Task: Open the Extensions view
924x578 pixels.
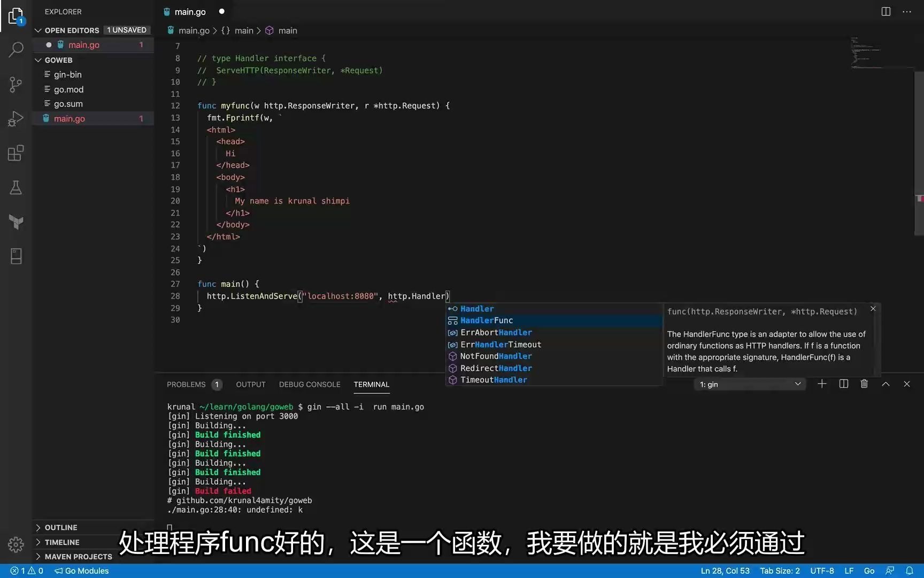Action: 16,153
